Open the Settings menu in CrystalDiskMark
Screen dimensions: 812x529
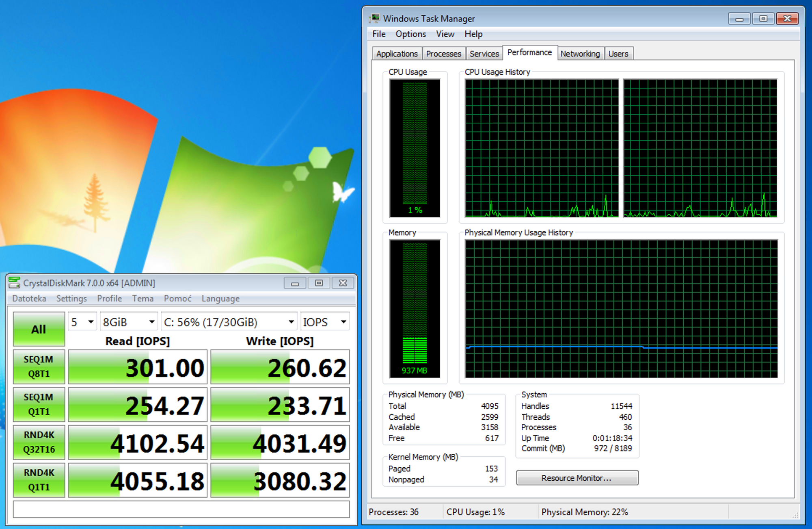click(x=71, y=298)
